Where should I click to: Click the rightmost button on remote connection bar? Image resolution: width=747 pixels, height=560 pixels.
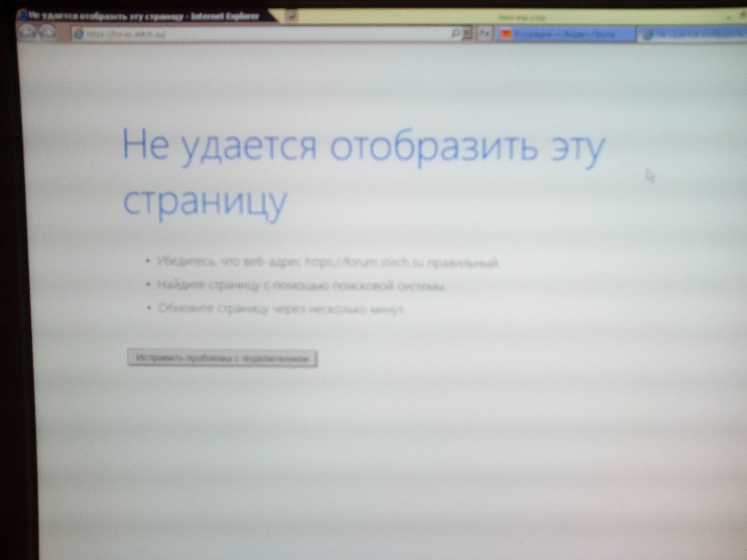point(742,16)
